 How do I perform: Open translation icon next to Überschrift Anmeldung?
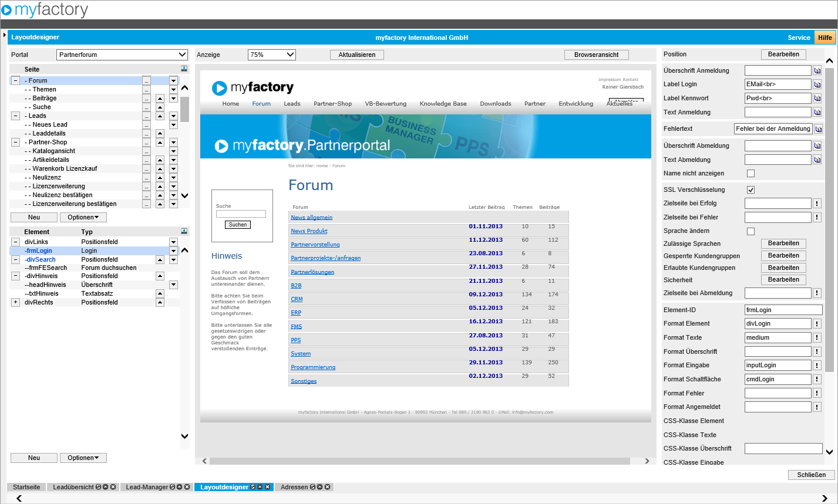point(817,70)
